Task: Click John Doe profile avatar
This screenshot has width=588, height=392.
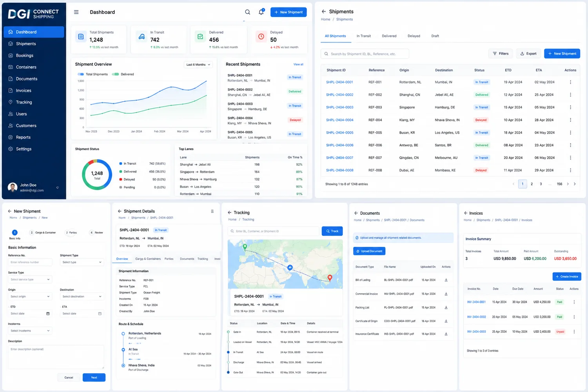Action: click(13, 187)
